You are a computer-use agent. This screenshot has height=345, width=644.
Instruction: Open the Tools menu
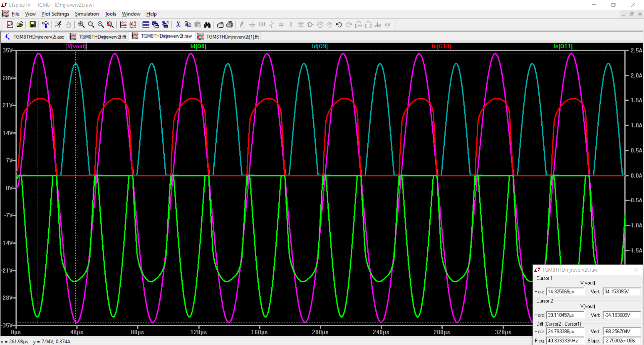pos(110,14)
